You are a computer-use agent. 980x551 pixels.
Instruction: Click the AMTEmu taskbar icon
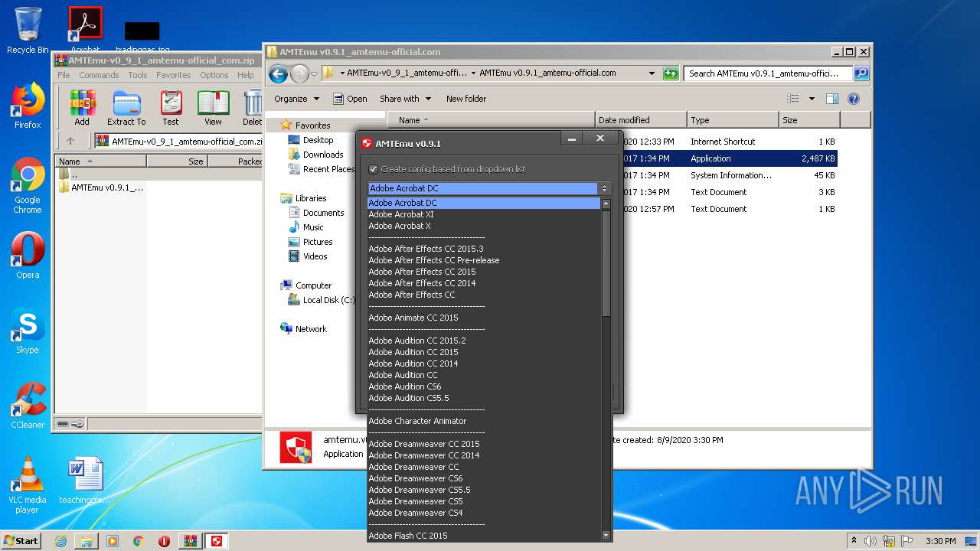click(x=217, y=541)
